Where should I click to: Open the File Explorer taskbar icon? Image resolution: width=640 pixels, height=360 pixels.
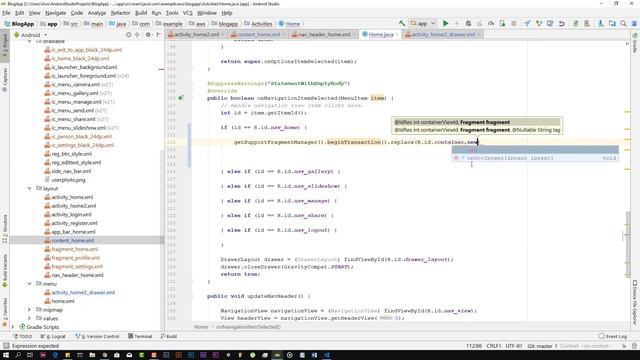pos(92,355)
